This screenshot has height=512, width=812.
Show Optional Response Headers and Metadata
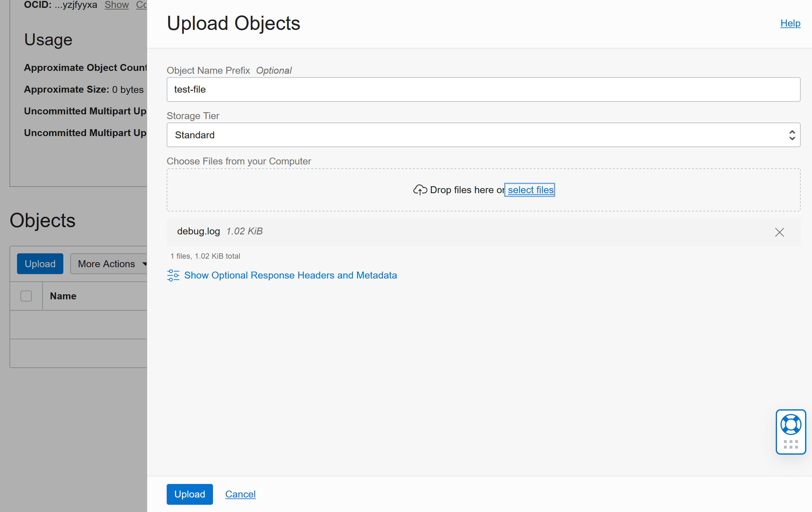[290, 275]
